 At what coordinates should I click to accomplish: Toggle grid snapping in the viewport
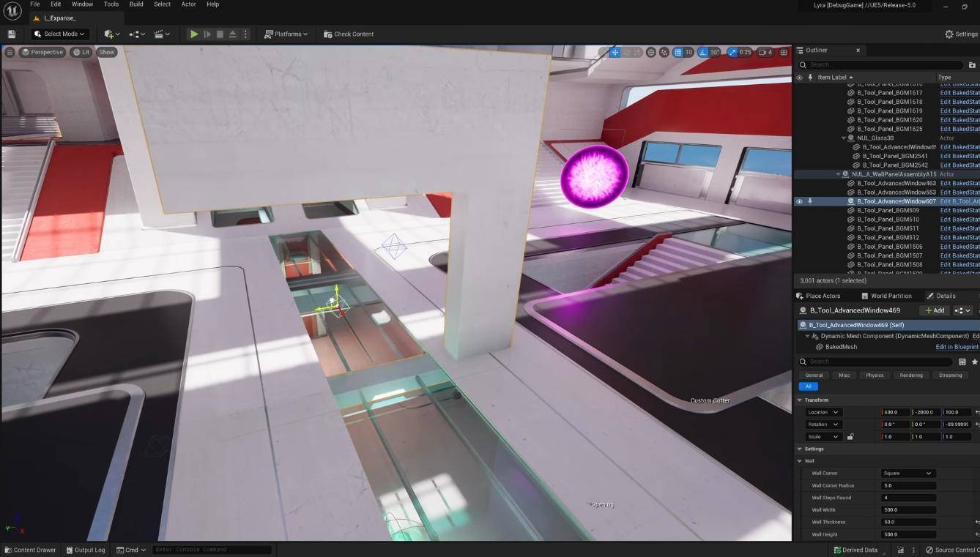(x=678, y=52)
